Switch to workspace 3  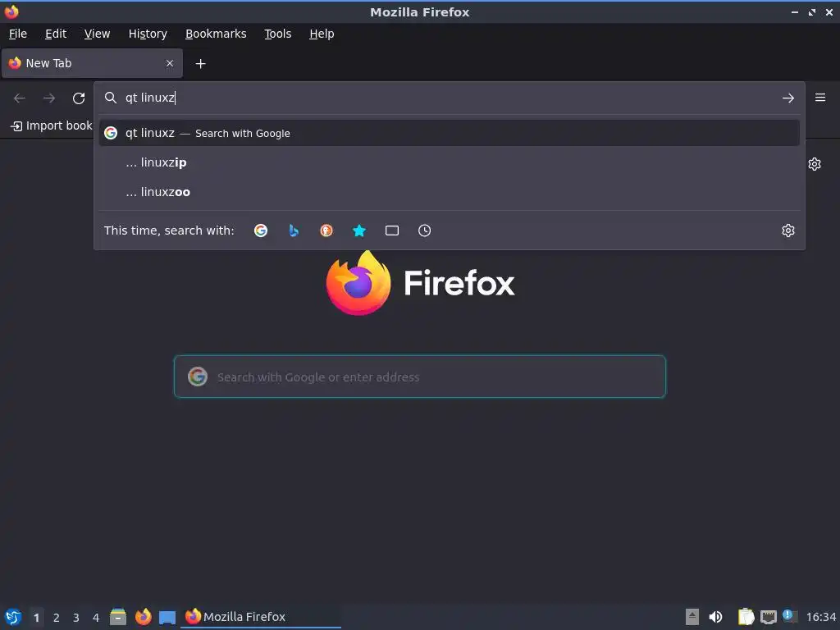(76, 618)
